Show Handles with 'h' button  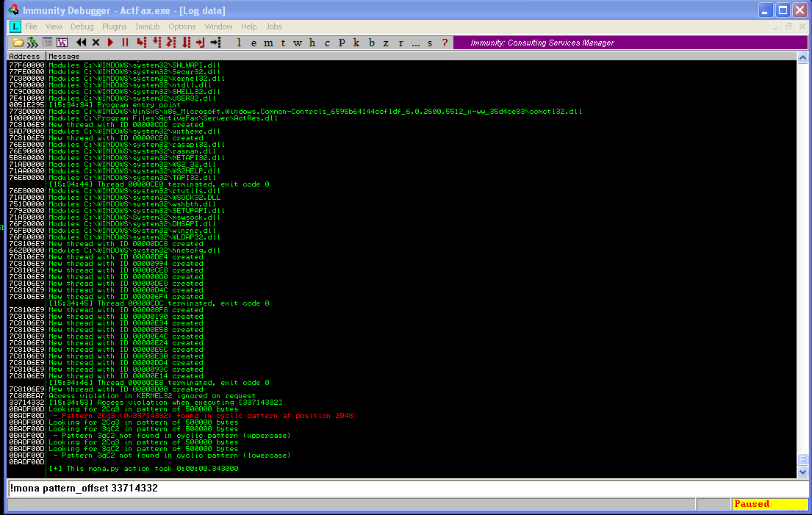(312, 43)
